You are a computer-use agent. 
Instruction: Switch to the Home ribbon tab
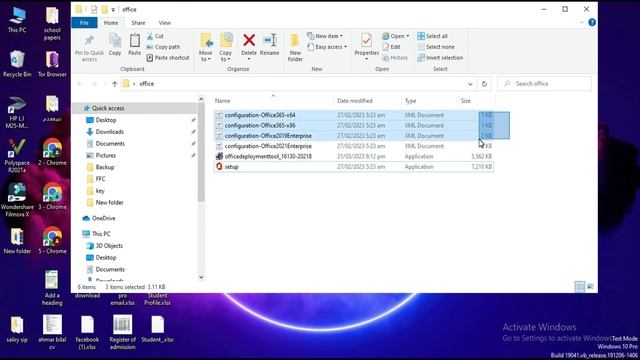111,23
